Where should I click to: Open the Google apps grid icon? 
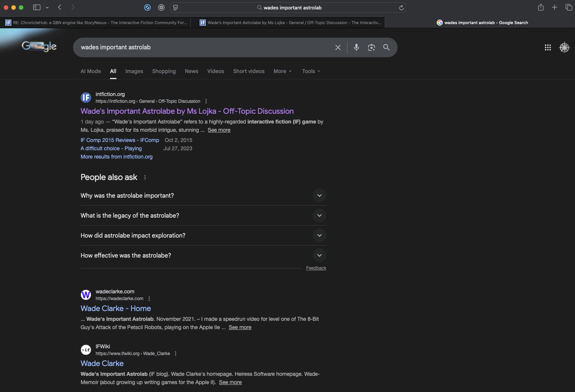(547, 47)
